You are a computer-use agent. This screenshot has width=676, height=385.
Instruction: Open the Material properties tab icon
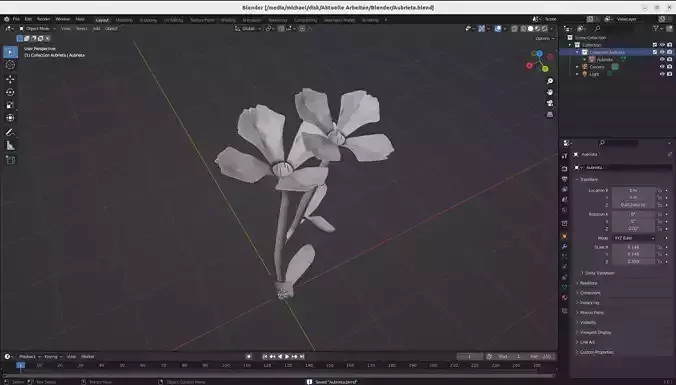565,297
